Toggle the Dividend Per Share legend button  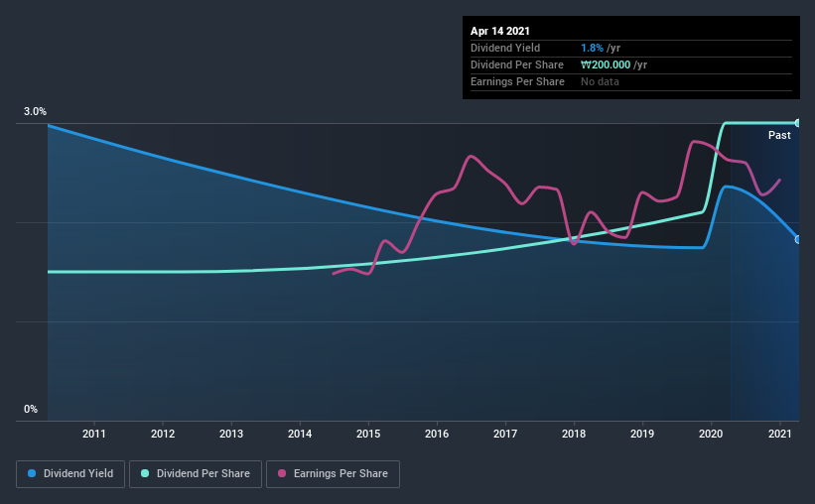196,474
